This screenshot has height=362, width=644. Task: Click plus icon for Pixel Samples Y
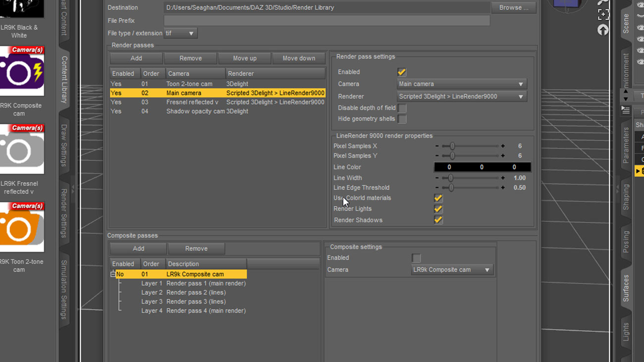(x=503, y=155)
